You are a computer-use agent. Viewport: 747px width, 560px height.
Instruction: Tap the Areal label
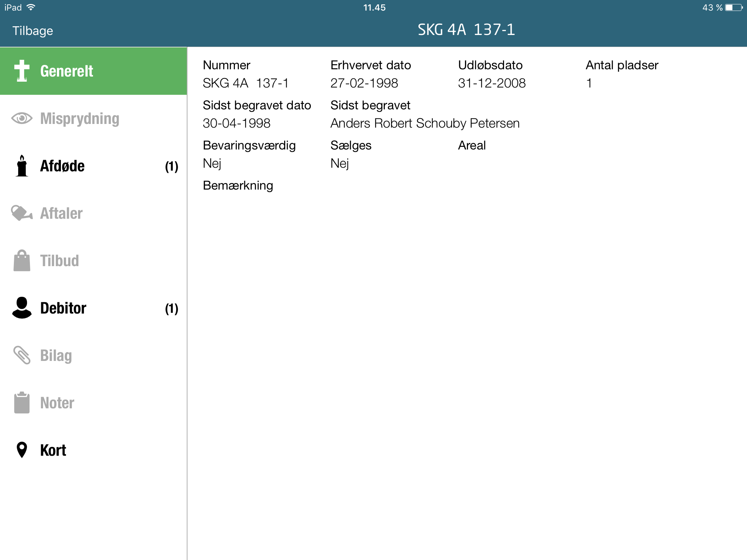pyautogui.click(x=472, y=145)
